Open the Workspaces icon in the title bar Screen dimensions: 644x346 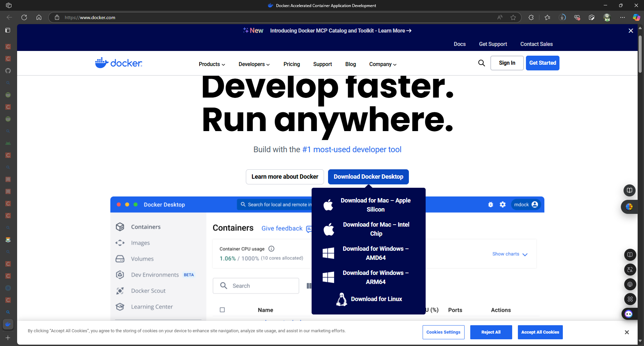point(9,5)
